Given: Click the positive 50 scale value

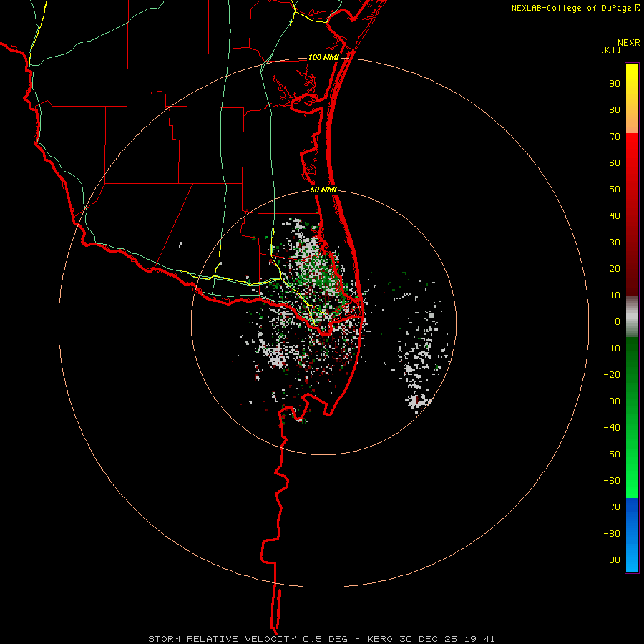Looking at the screenshot, I should point(615,190).
